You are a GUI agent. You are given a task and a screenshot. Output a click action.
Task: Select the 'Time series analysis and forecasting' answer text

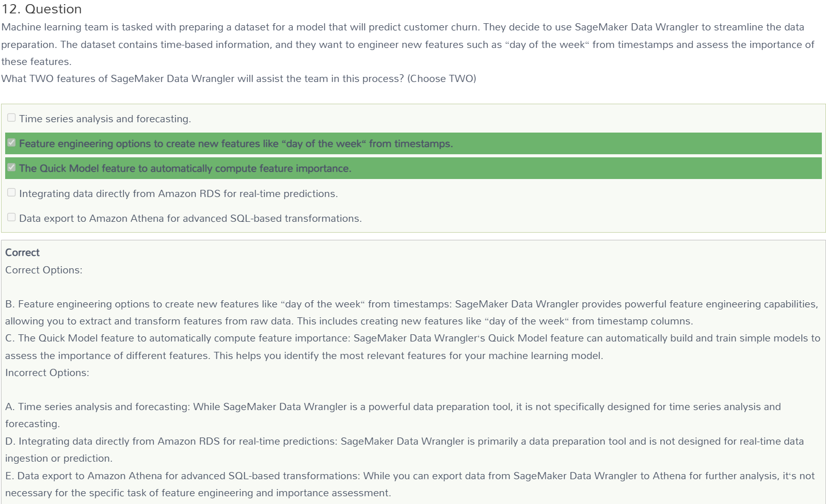[x=105, y=119]
